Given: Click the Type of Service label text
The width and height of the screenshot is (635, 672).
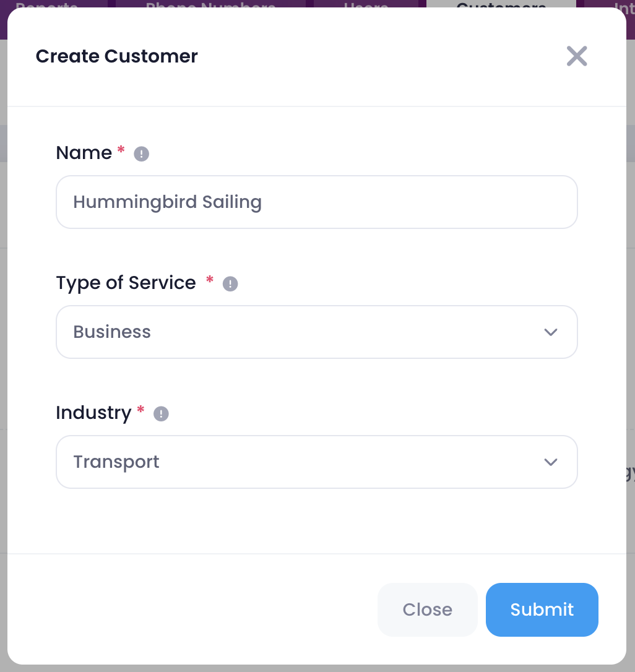Looking at the screenshot, I should pyautogui.click(x=126, y=283).
